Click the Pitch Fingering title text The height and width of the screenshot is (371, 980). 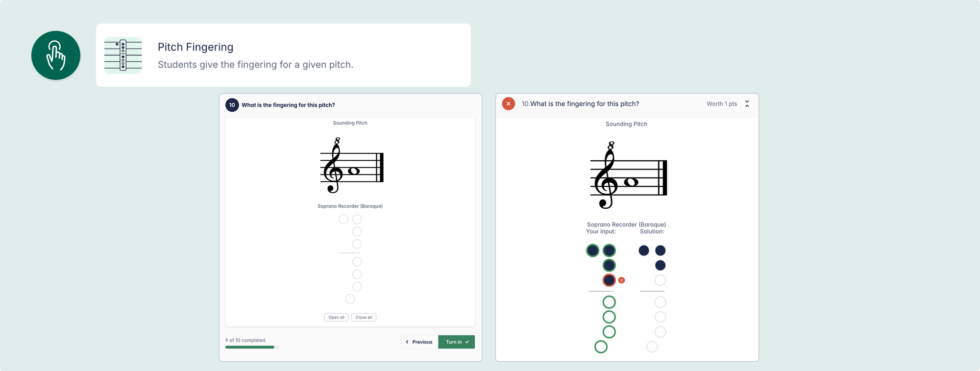pos(196,47)
